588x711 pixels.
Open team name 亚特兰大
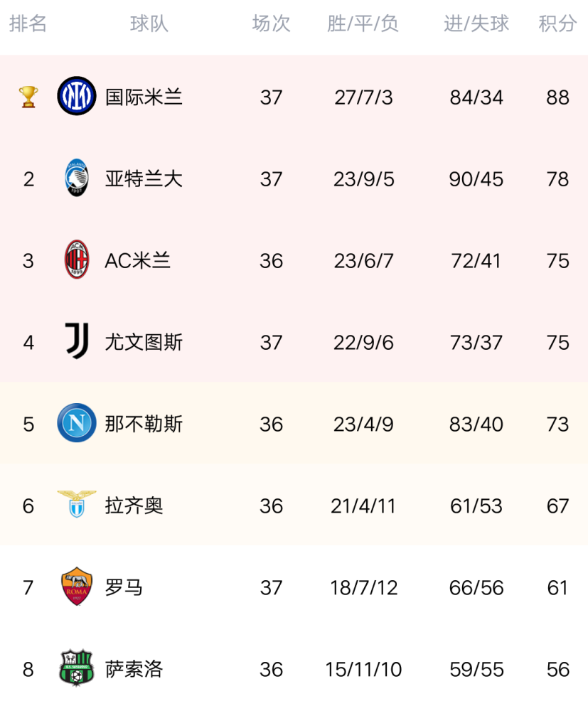pos(144,179)
